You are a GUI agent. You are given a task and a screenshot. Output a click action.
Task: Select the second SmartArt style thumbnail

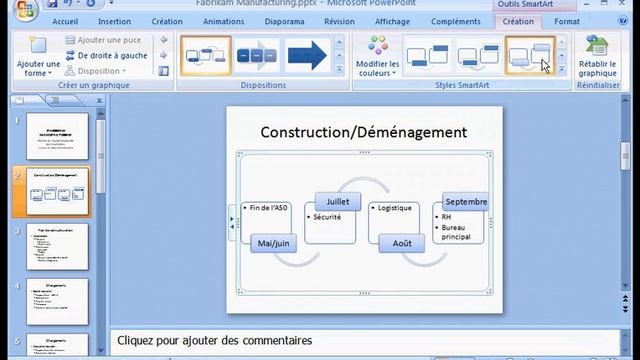[478, 56]
